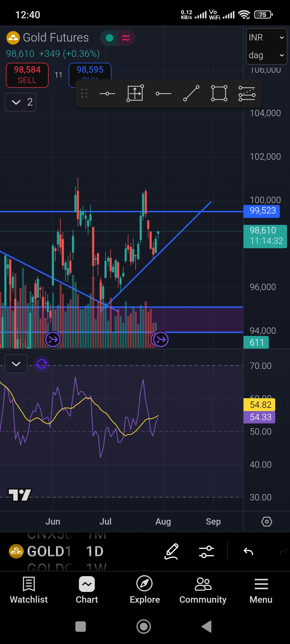Select the trend line drawing tool
The image size is (290, 644).
click(x=191, y=94)
